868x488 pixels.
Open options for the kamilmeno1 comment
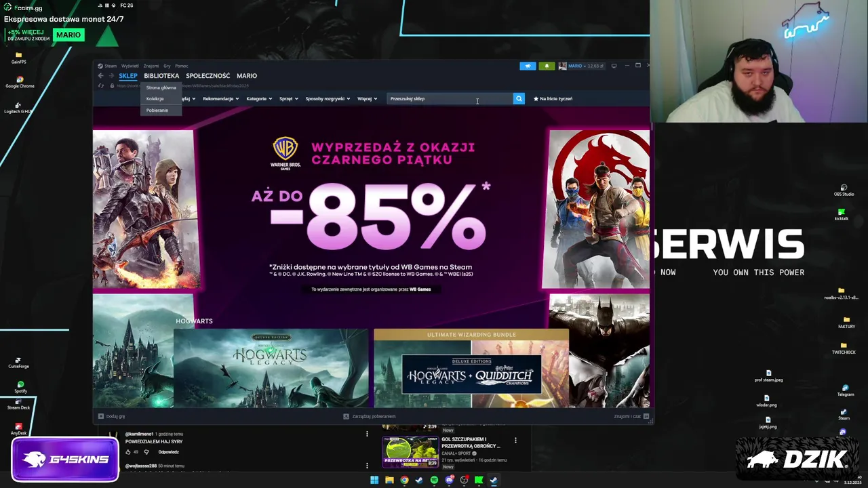click(x=367, y=434)
